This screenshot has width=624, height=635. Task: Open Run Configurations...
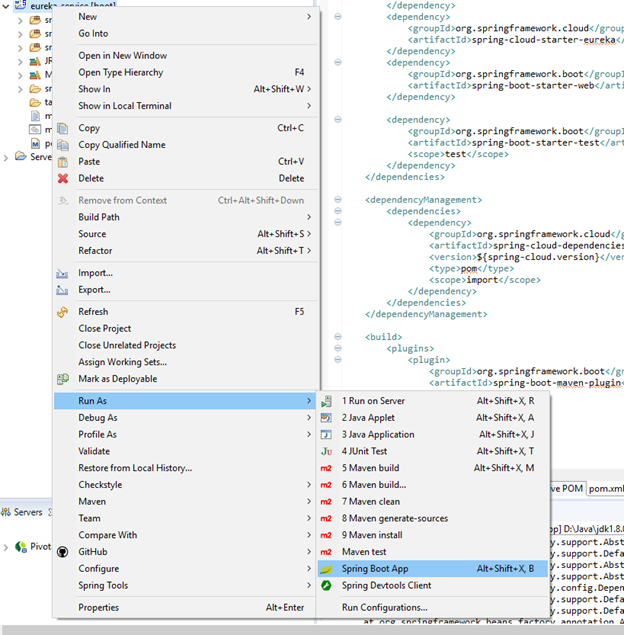point(432,607)
